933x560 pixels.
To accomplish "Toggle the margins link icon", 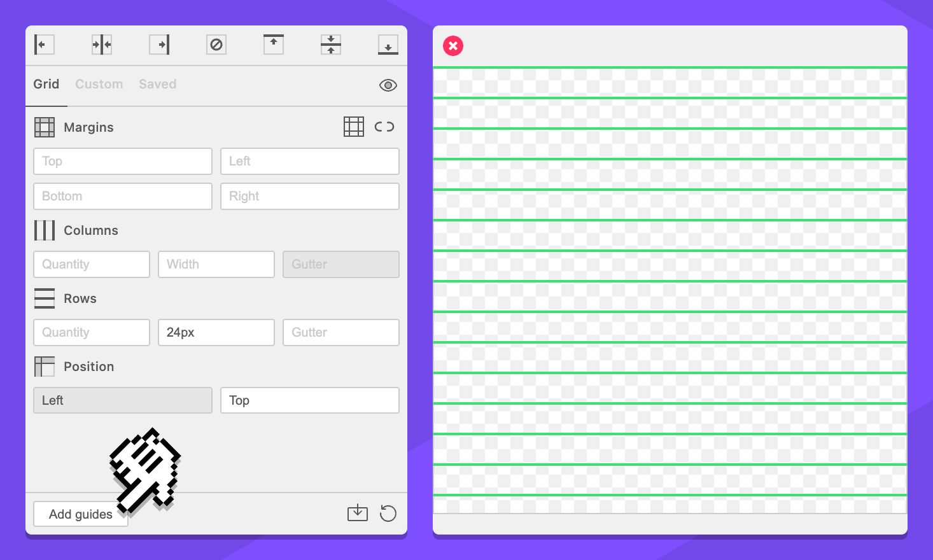I will (x=384, y=127).
